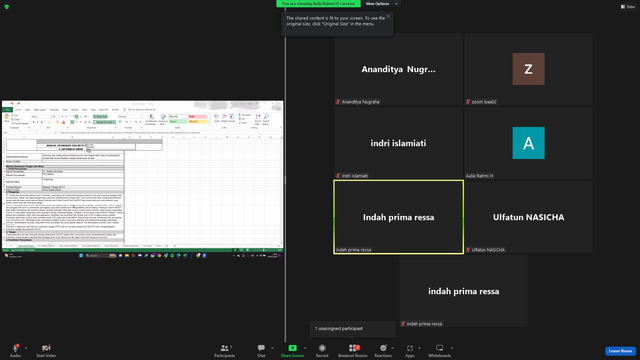Open the Apps icon in Zoom toolbar
640x360 pixels.
tap(410, 348)
